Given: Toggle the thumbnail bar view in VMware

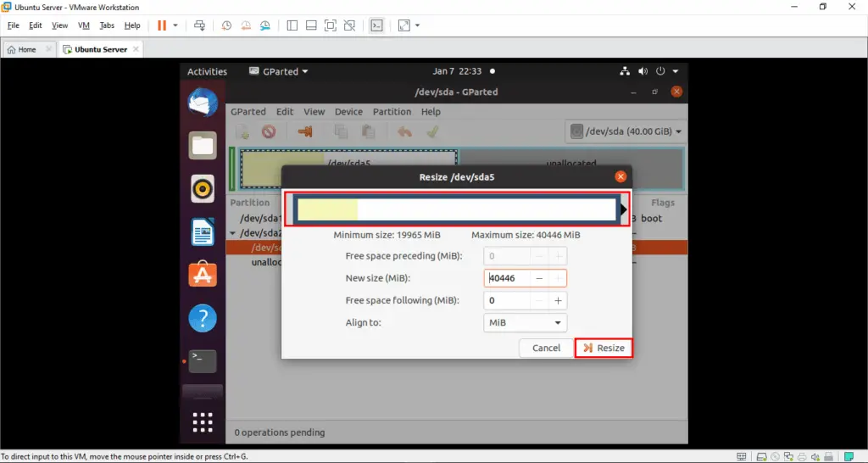Looking at the screenshot, I should 311,25.
